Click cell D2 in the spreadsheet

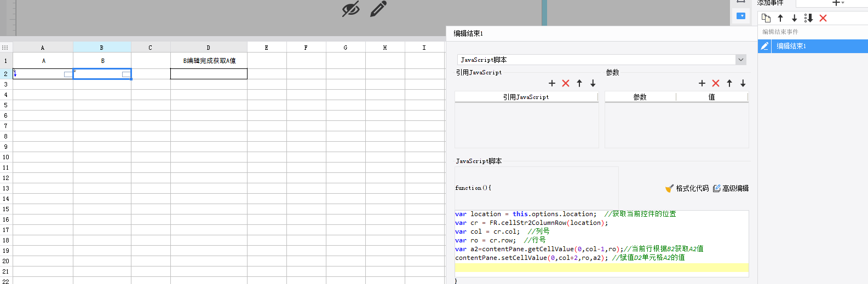pyautogui.click(x=209, y=74)
